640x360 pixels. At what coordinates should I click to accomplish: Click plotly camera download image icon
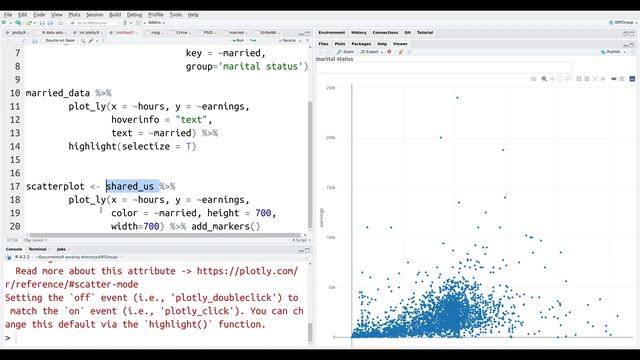point(533,79)
